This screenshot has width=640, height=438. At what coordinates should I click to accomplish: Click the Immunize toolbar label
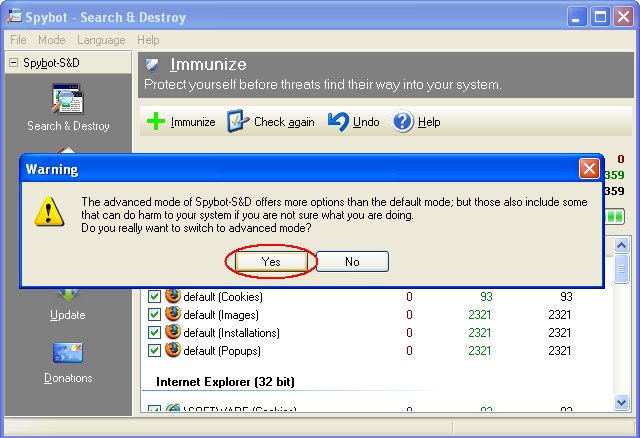pyautogui.click(x=193, y=122)
